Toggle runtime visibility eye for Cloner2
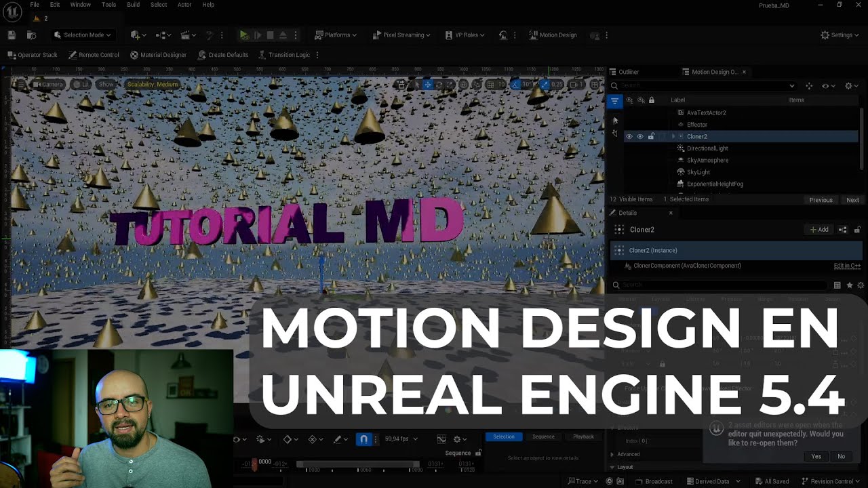 (639, 137)
